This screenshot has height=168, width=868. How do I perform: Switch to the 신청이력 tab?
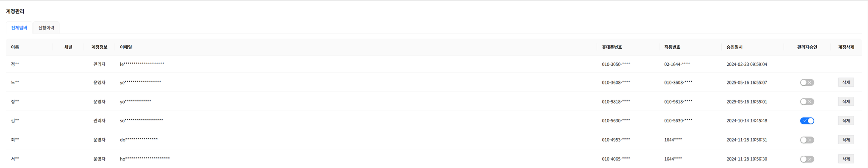point(46,28)
